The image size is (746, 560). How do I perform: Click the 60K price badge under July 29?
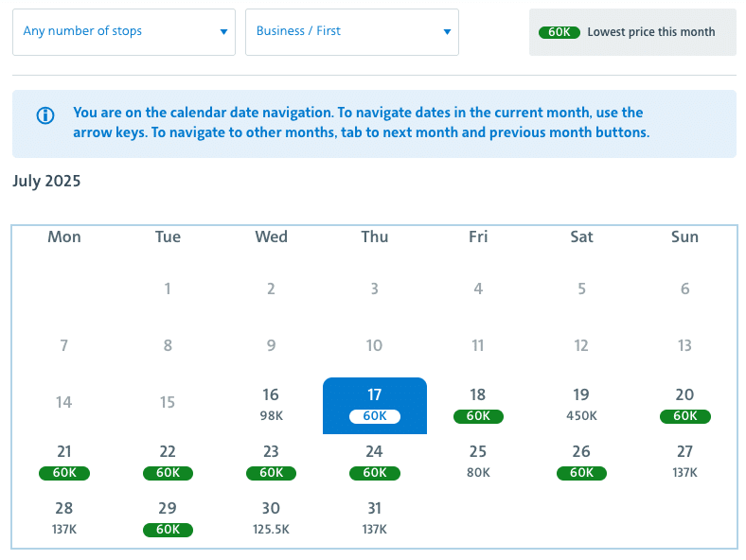tap(168, 530)
